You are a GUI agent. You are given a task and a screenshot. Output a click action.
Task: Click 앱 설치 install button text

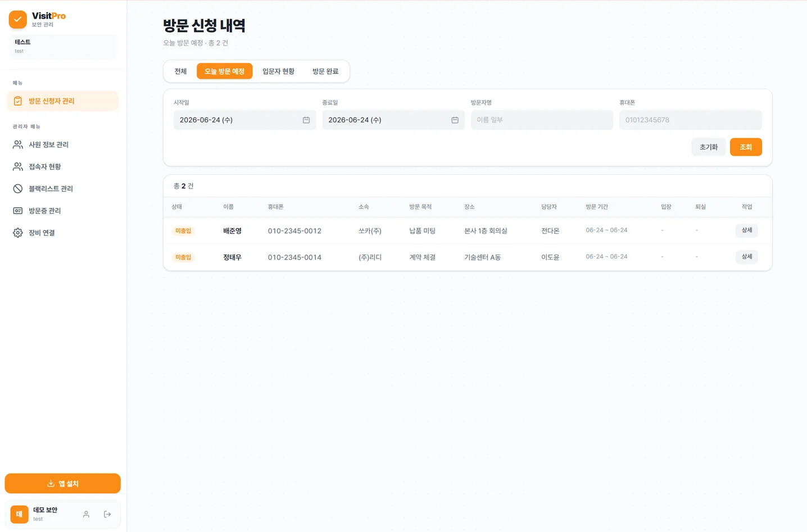tap(69, 484)
